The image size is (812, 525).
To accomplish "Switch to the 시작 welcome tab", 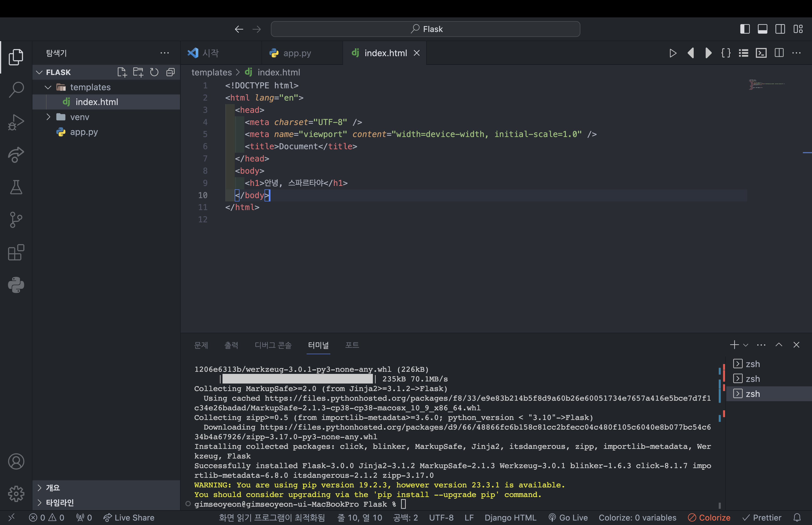I will [x=221, y=53].
